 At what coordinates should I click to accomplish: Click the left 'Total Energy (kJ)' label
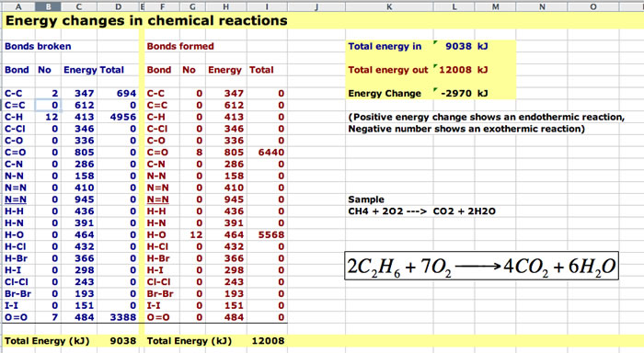click(x=46, y=341)
